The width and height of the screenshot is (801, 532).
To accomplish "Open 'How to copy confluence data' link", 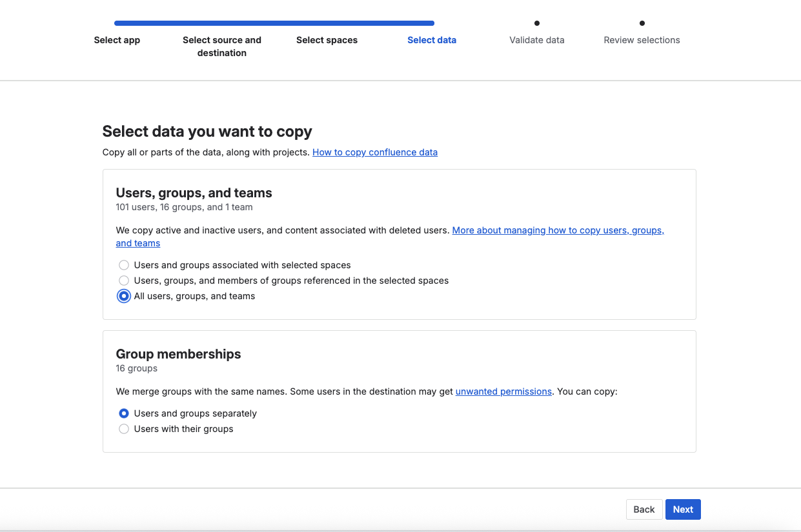I will tap(374, 152).
